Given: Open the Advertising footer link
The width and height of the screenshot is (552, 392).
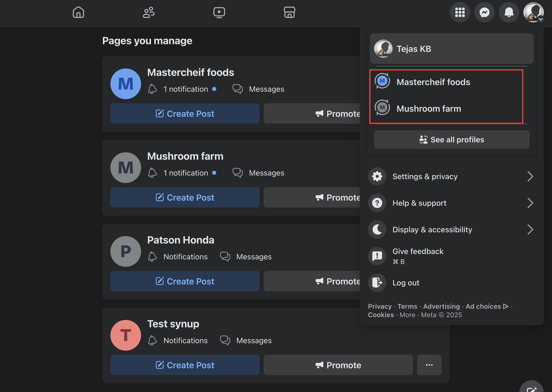Looking at the screenshot, I should [x=441, y=306].
